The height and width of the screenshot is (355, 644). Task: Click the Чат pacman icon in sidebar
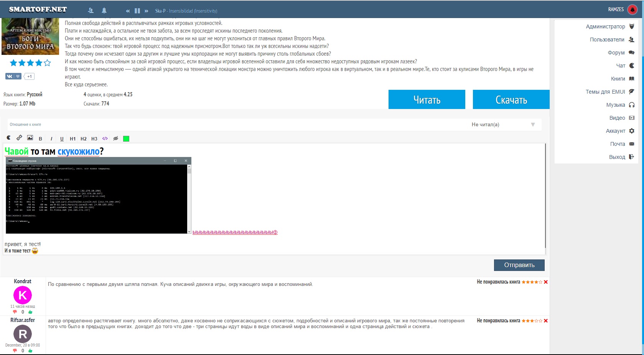click(632, 66)
